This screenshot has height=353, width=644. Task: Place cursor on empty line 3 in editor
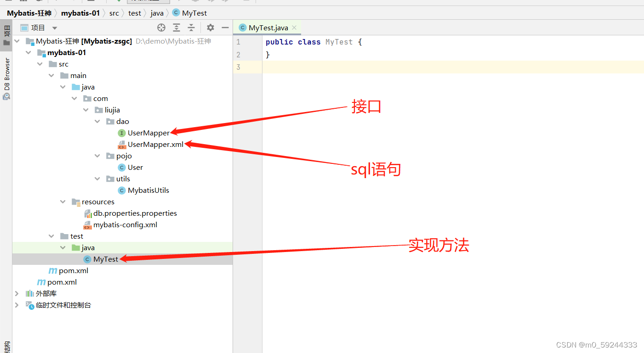453,67
